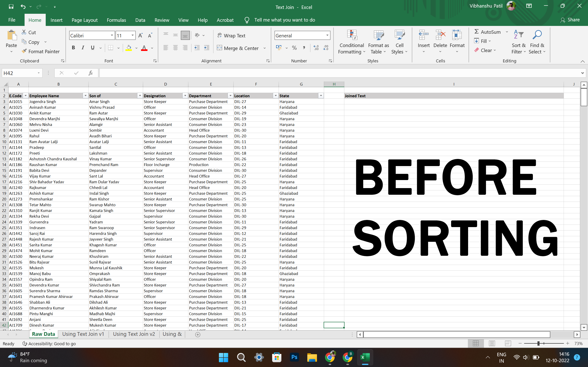The height and width of the screenshot is (367, 588).
Task: Switch to the Formulas ribbon tab
Action: coord(116,20)
